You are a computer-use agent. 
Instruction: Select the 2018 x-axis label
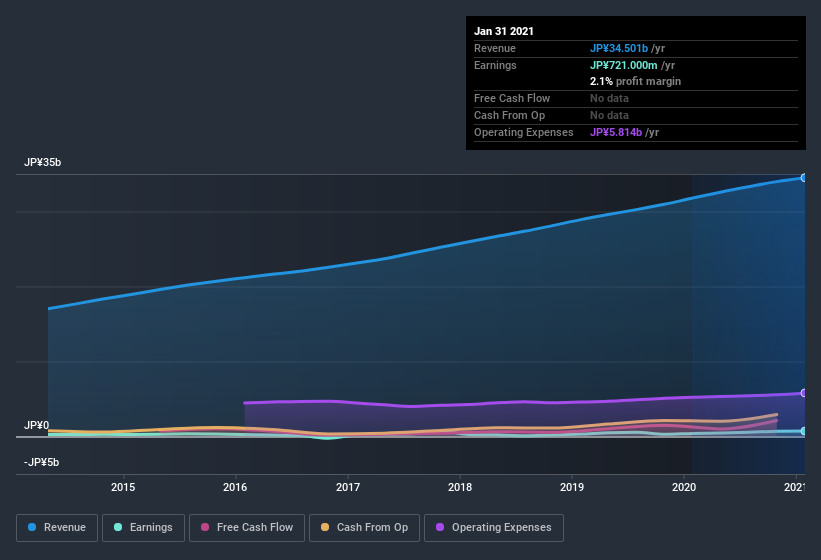[460, 488]
